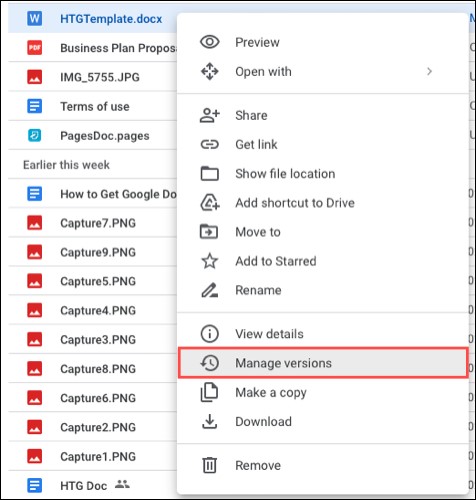Click the Pages icon of PagesDoc.pages

click(34, 135)
